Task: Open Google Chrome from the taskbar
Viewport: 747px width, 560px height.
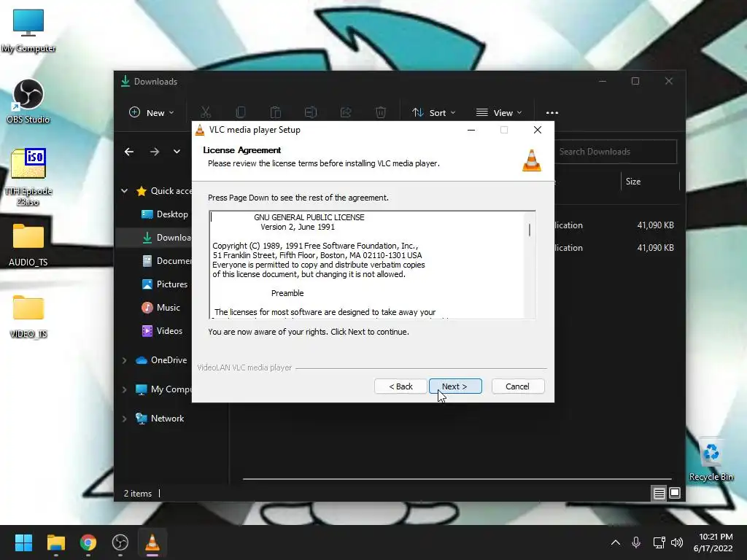Action: [88, 542]
